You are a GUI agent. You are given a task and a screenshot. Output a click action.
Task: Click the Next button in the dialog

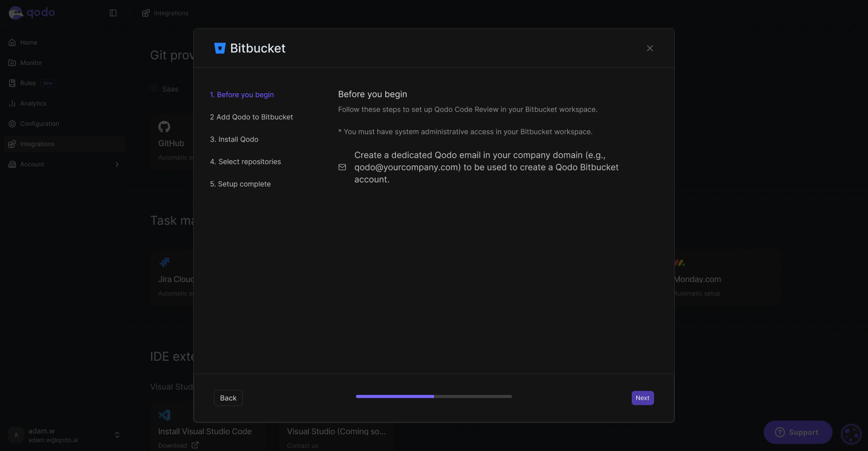click(x=643, y=398)
